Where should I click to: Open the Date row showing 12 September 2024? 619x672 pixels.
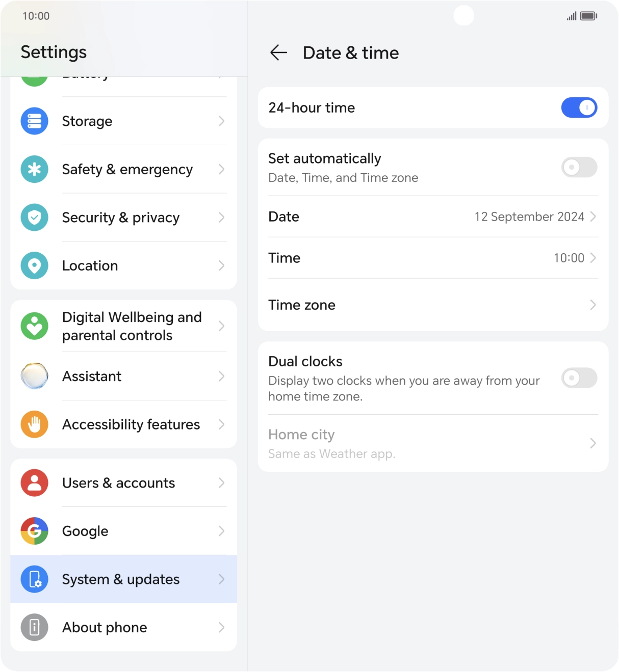pyautogui.click(x=433, y=217)
